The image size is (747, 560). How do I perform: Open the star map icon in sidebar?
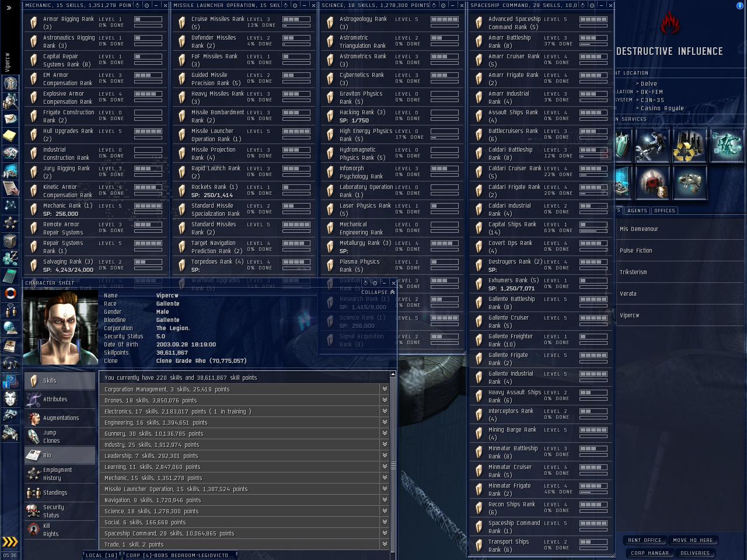(x=11, y=205)
